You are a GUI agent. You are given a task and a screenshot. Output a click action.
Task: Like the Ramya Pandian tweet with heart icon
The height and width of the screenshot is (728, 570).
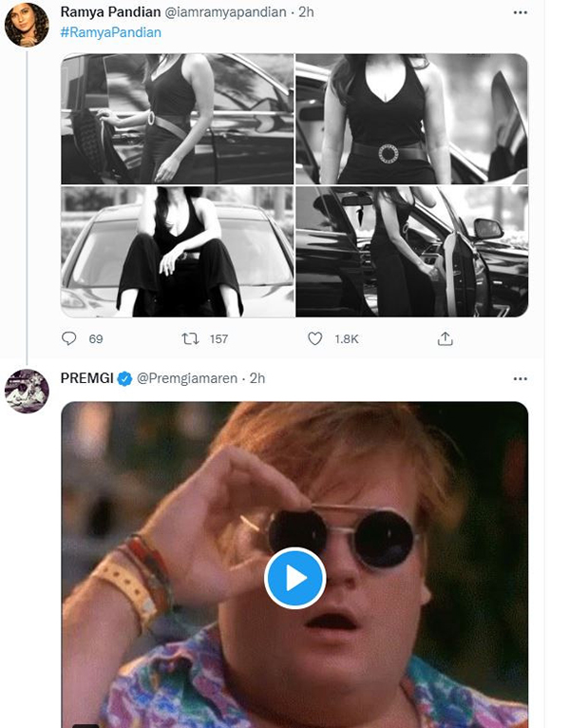[x=316, y=338]
